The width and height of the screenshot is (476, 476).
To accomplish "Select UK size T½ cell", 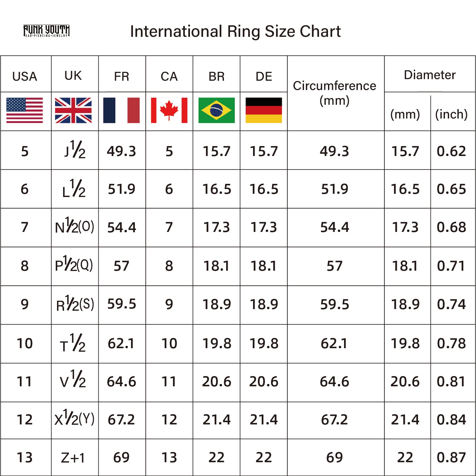I will 73,343.
